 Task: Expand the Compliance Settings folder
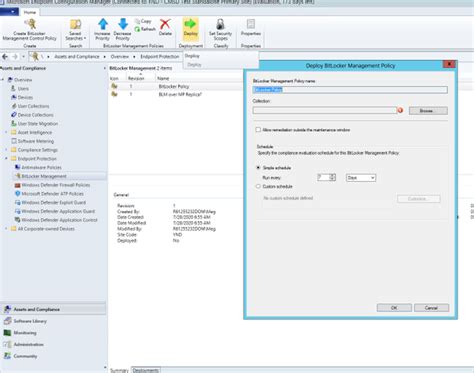tap(6, 150)
